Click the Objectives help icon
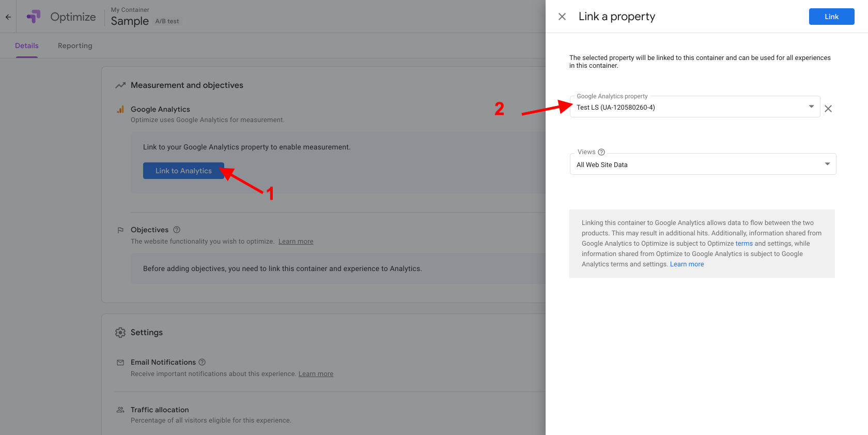This screenshot has width=868, height=435. coord(177,230)
